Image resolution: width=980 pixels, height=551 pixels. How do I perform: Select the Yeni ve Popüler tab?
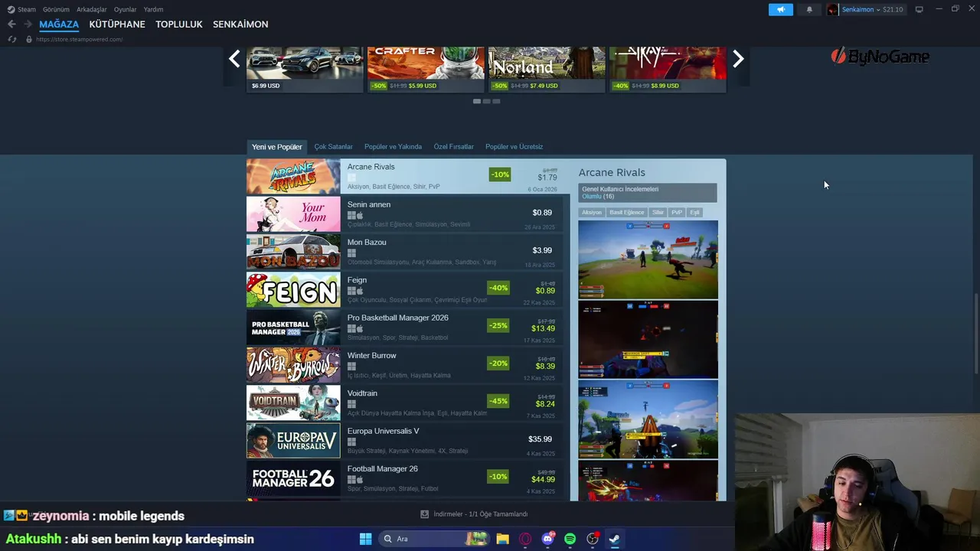pyautogui.click(x=277, y=147)
